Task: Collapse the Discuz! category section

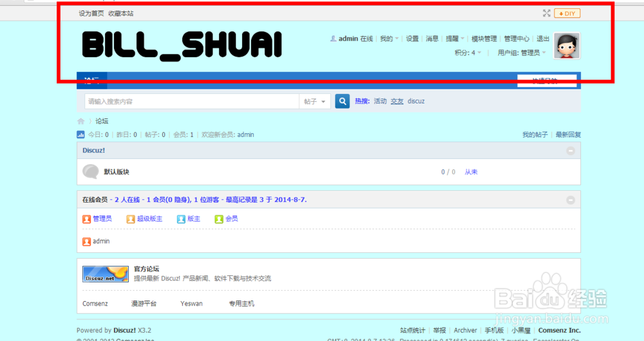Action: coord(571,151)
